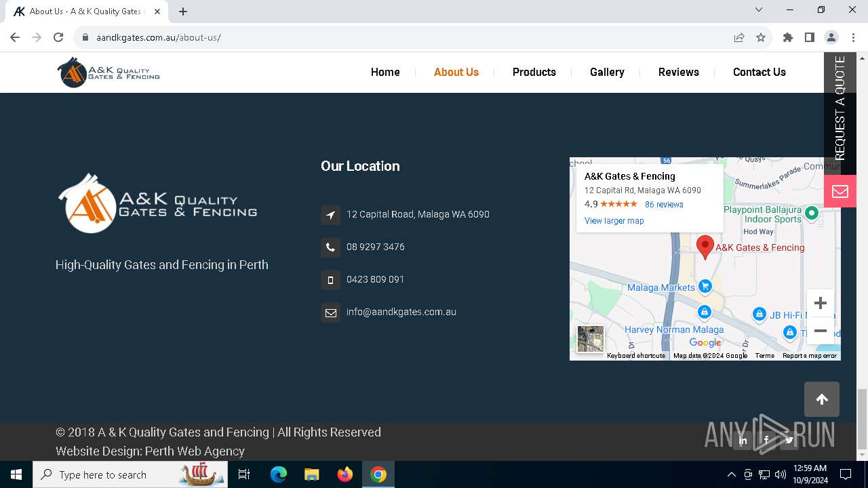The image size is (868, 488).
Task: Click the red map pin marker
Action: 705,247
